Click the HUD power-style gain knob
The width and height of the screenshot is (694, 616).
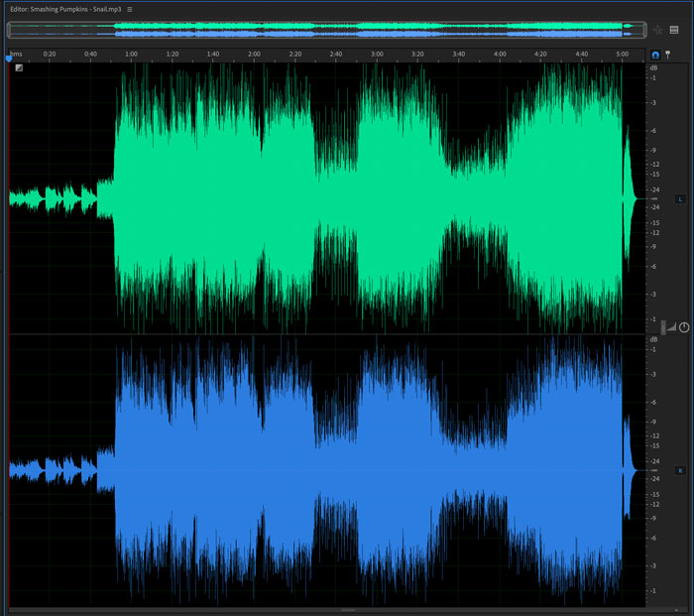[684, 327]
